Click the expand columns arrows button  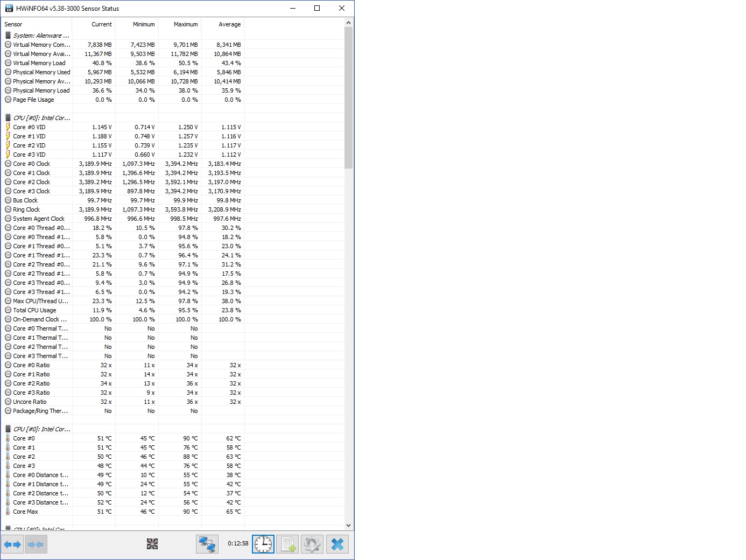coord(12,544)
